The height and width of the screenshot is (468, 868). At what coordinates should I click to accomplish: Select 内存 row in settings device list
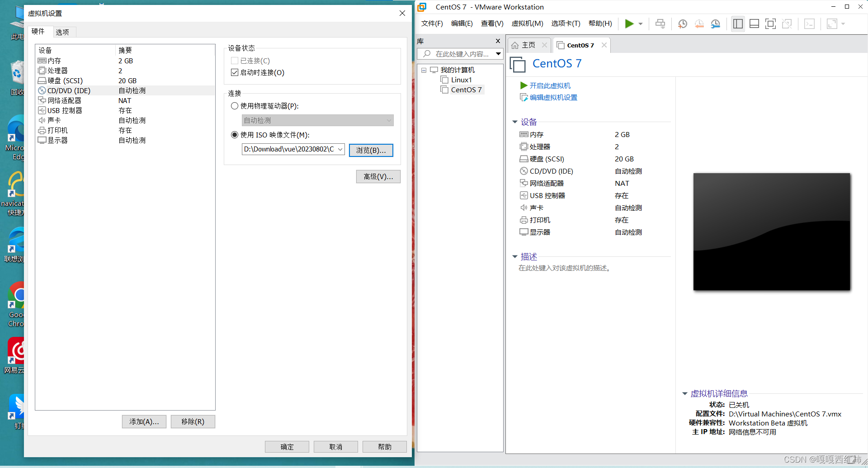[x=125, y=61]
